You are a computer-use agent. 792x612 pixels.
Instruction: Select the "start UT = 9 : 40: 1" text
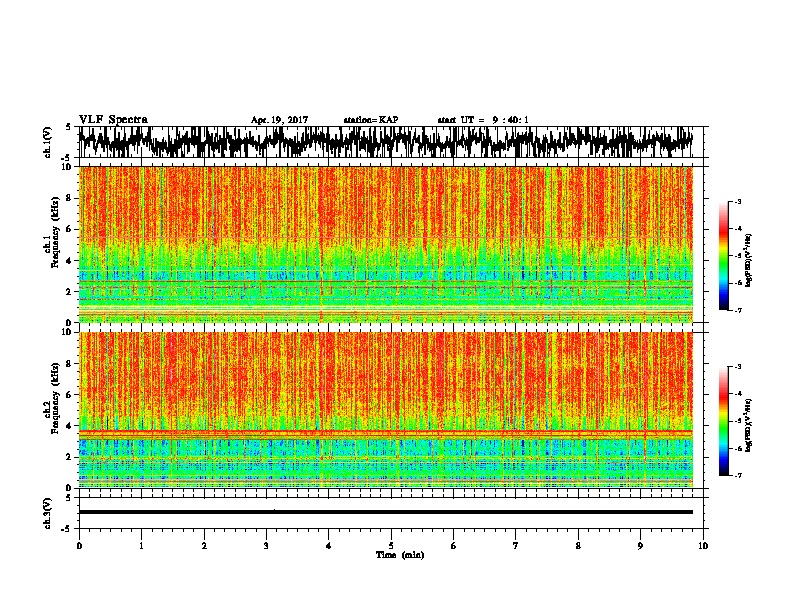pyautogui.click(x=483, y=120)
